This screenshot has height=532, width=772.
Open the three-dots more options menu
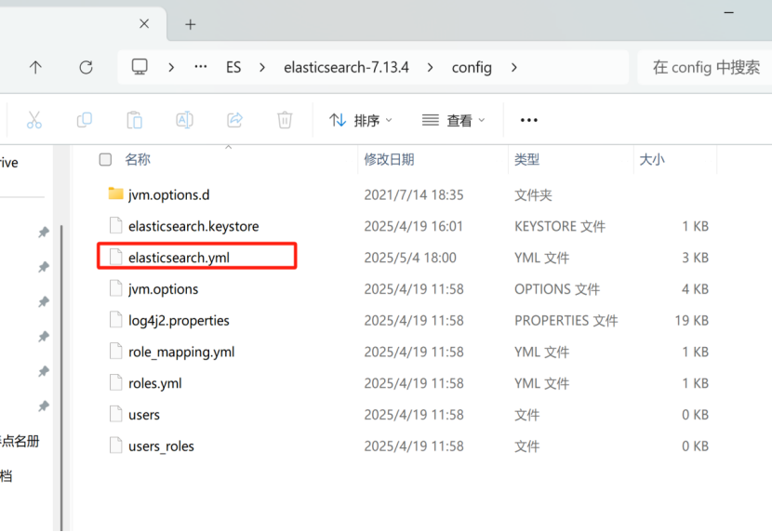pyautogui.click(x=529, y=120)
